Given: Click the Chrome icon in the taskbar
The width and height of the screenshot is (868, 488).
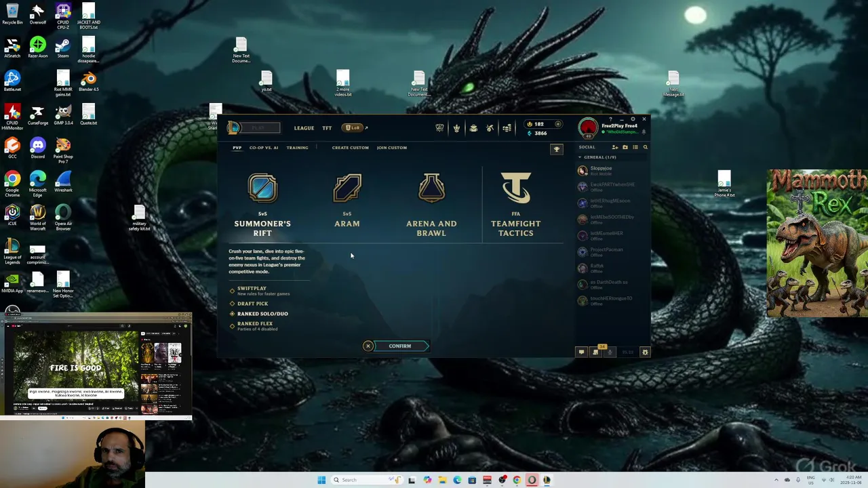Looking at the screenshot, I should tap(517, 480).
